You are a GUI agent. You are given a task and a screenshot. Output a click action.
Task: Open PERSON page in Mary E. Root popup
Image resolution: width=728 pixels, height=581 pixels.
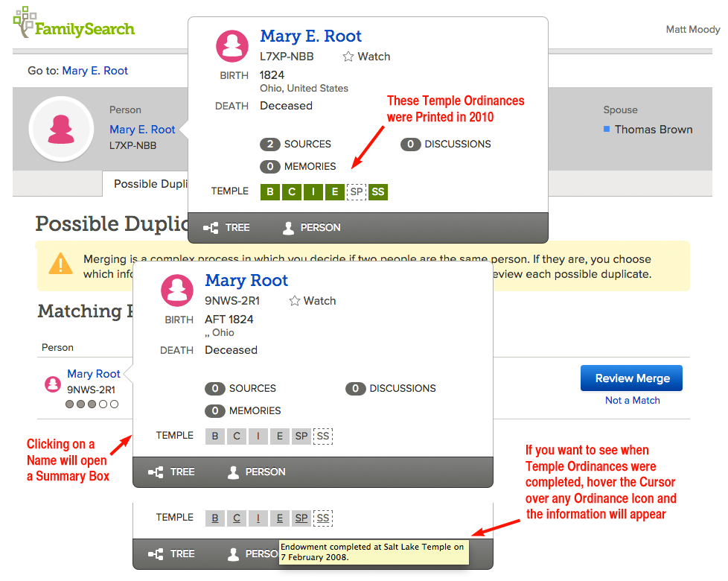pos(312,228)
